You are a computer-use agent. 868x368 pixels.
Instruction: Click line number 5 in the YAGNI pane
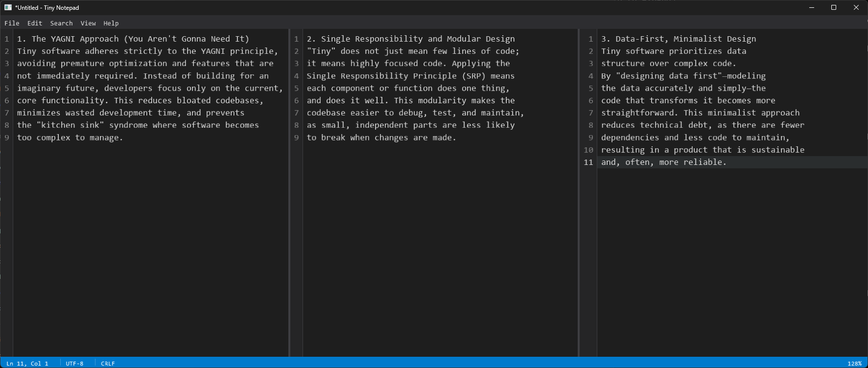click(7, 88)
